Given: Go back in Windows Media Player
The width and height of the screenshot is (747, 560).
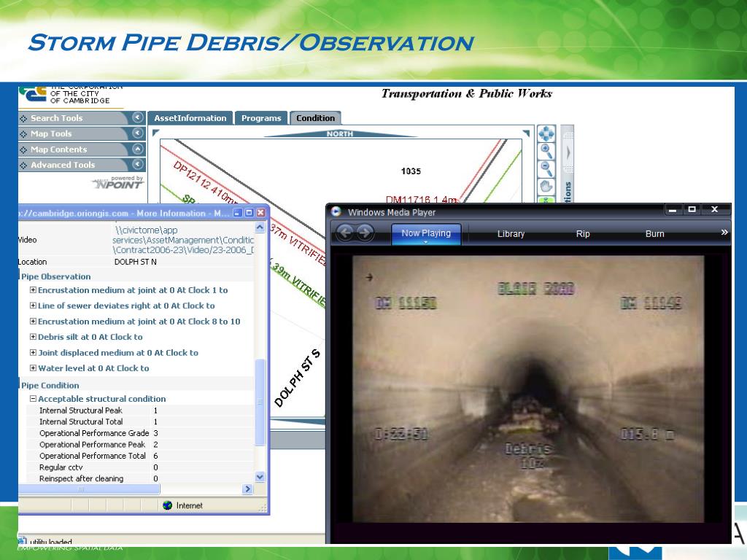Looking at the screenshot, I should (x=345, y=233).
